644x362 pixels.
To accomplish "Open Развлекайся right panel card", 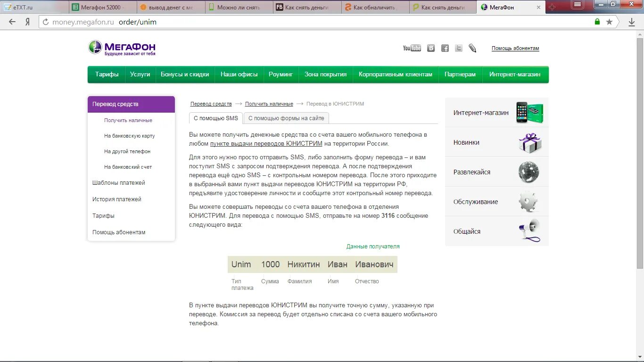I will [x=497, y=172].
